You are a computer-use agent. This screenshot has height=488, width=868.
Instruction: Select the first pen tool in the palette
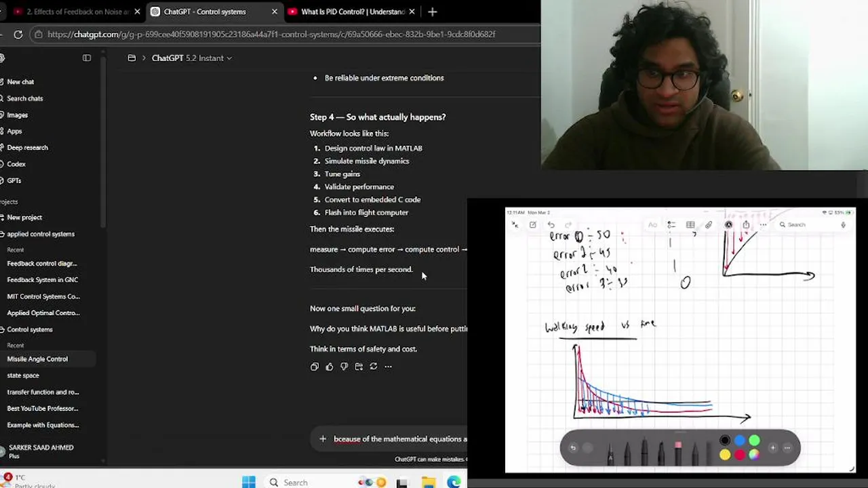[610, 453]
